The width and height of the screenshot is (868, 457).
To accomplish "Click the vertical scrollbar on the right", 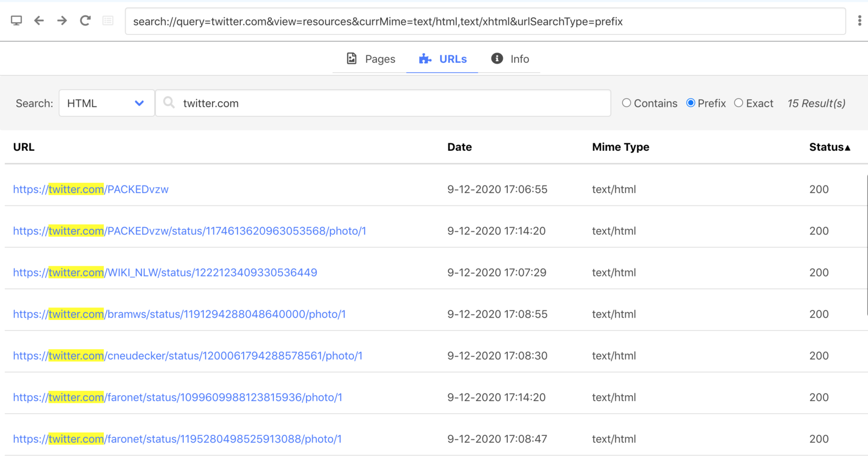I will [x=866, y=244].
